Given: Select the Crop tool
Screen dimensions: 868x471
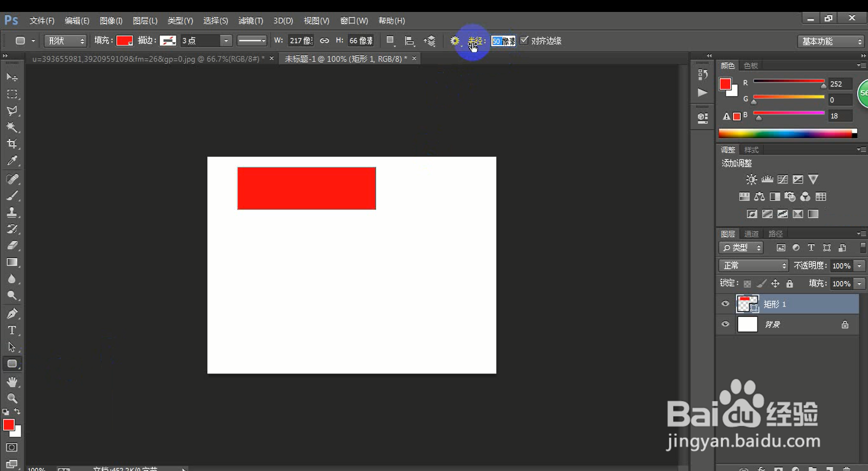Looking at the screenshot, I should [12, 144].
